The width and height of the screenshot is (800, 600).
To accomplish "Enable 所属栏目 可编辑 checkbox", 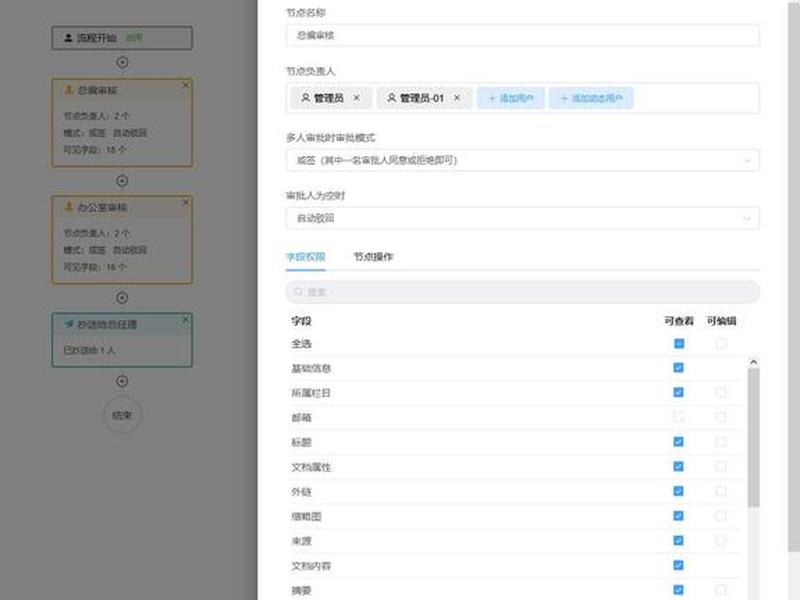I will tap(720, 392).
